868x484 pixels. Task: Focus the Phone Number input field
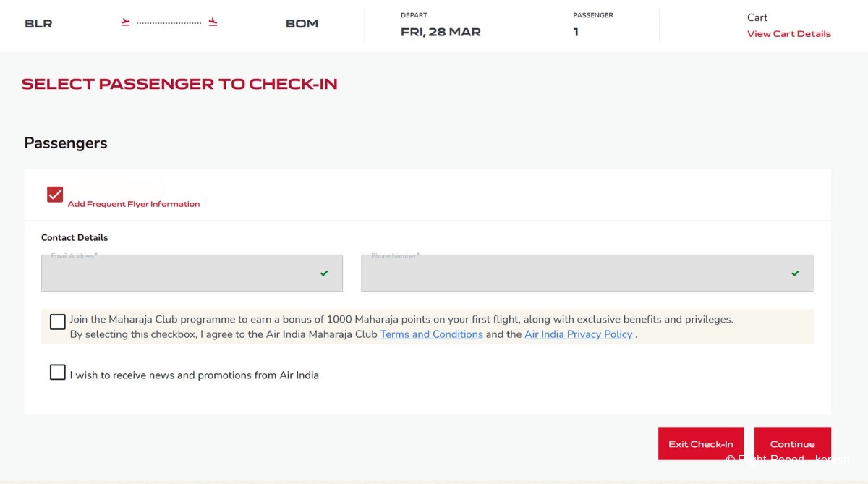587,273
